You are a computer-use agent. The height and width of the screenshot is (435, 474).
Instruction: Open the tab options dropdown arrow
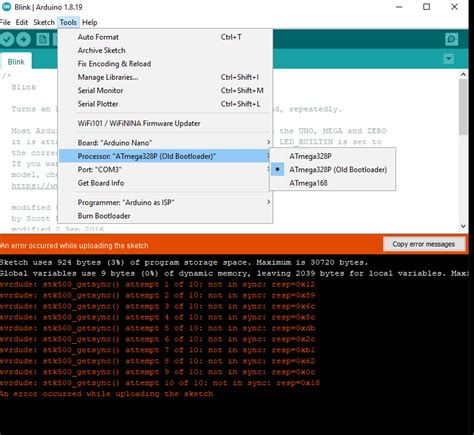449,59
